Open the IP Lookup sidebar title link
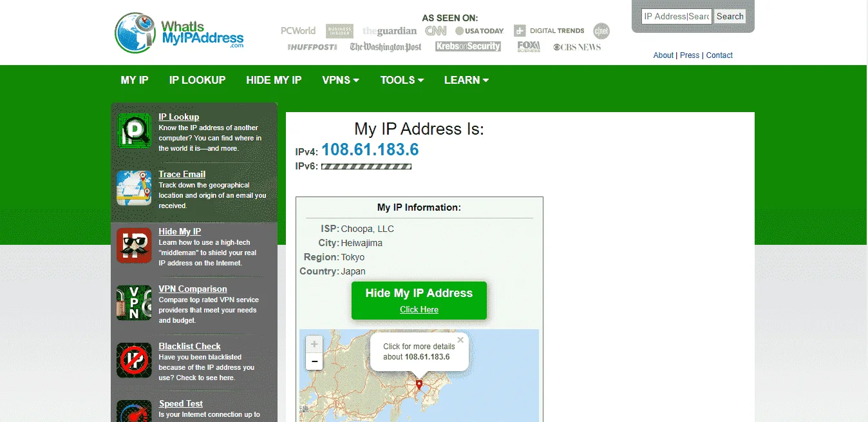 [179, 117]
